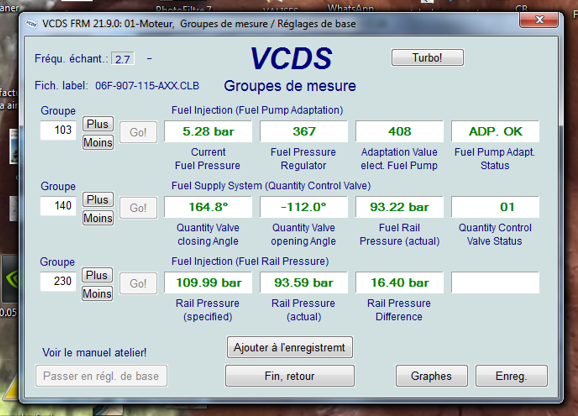Click the Fuel Supply System (Quantity Control Valve) heading
This screenshot has width=578, height=416.
point(271,186)
